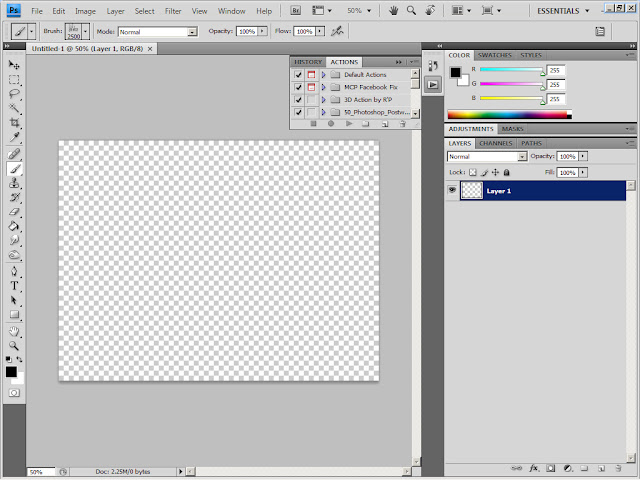Expand the Default Actions set

point(323,75)
